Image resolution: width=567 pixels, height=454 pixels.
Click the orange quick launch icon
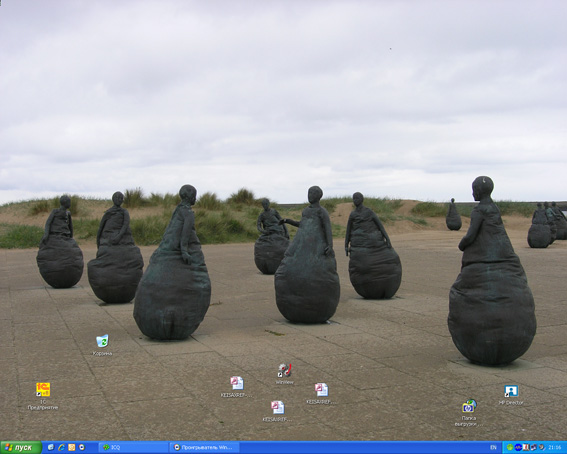click(72, 447)
